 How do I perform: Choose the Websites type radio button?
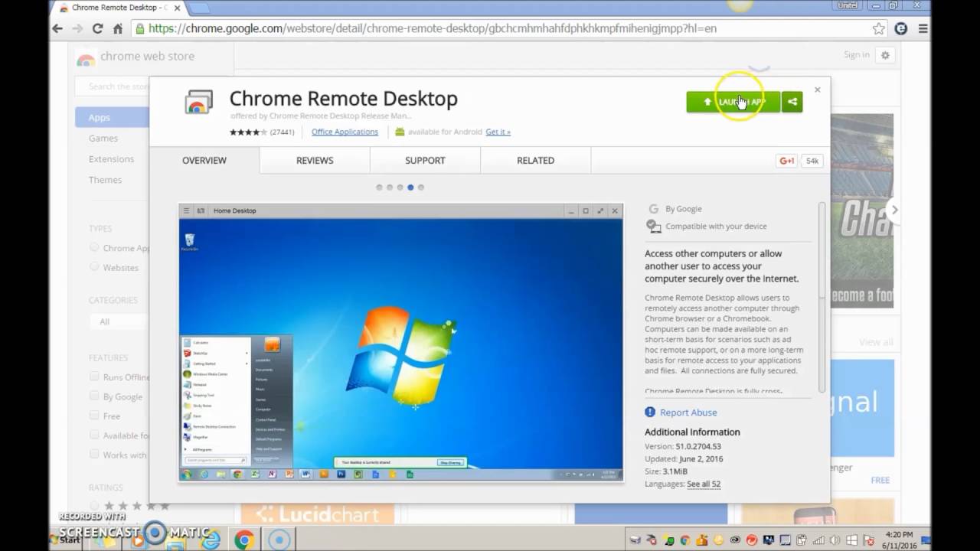click(94, 267)
